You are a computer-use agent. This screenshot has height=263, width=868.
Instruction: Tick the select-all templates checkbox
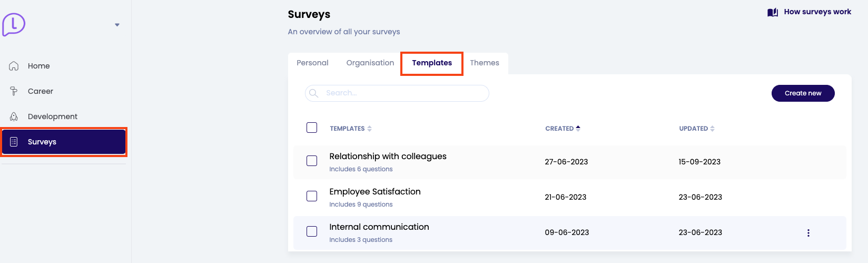[312, 128]
